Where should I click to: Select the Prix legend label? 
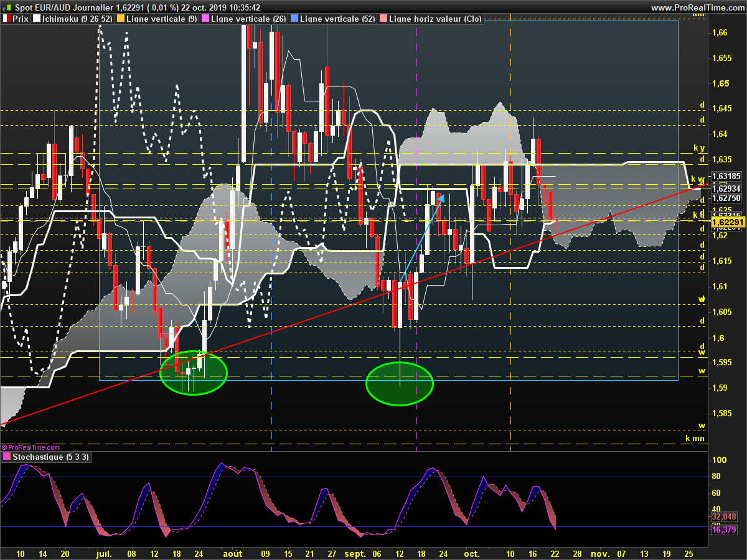21,19
